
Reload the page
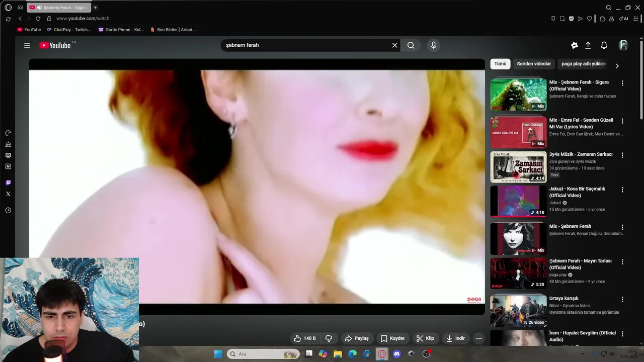coord(38,19)
